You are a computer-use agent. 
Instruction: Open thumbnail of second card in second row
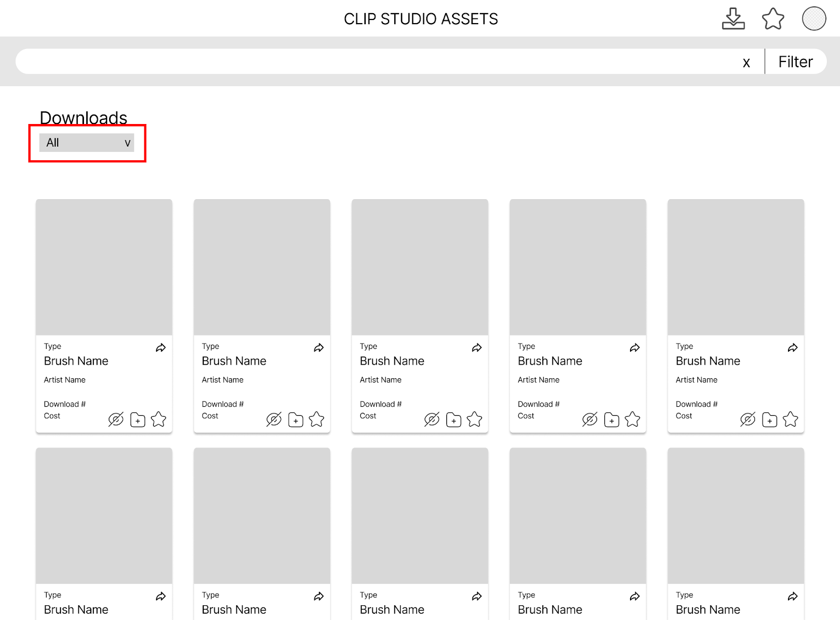point(262,515)
